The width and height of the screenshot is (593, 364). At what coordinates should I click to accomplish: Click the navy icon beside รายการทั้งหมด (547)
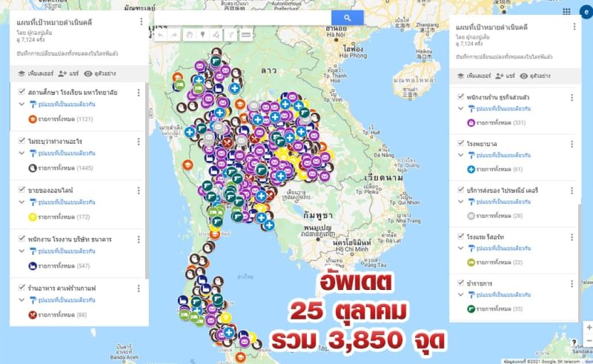pyautogui.click(x=33, y=266)
